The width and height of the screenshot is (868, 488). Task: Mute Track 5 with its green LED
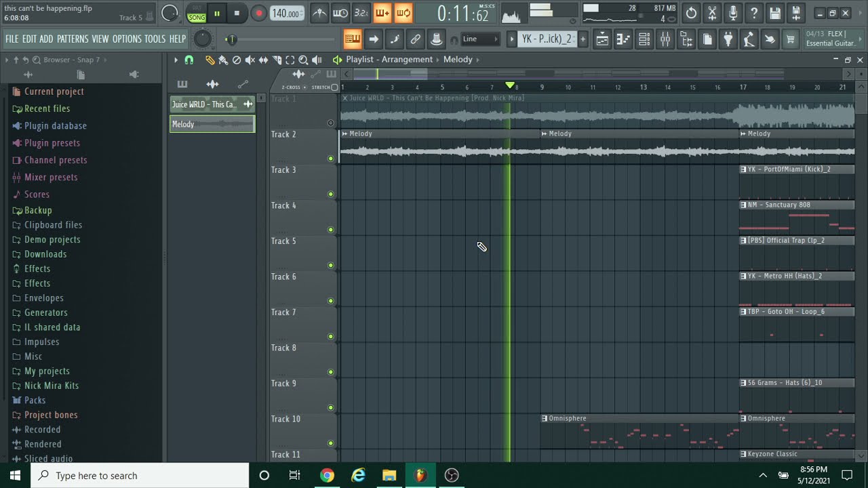pyautogui.click(x=331, y=265)
